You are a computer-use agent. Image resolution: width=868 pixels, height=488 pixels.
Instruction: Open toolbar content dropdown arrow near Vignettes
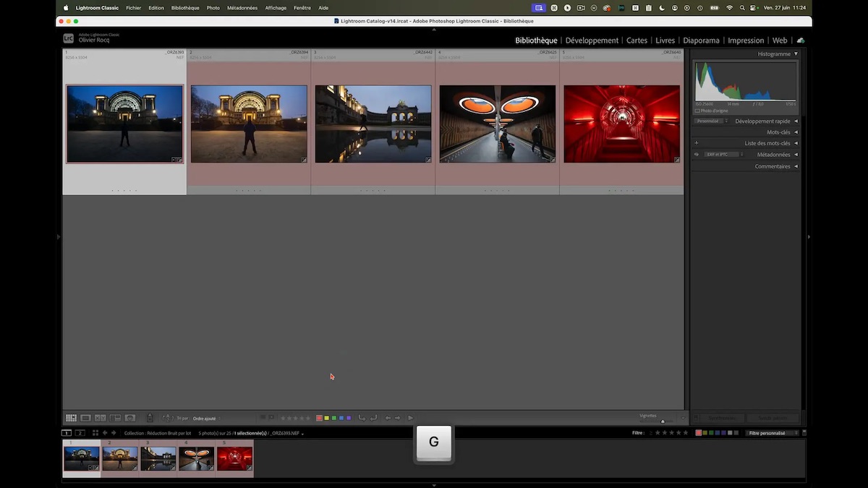click(x=683, y=418)
